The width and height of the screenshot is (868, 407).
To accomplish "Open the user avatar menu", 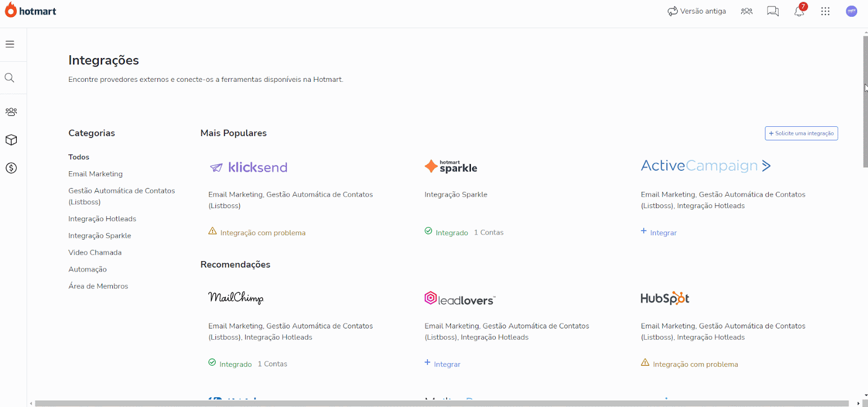I will click(852, 11).
